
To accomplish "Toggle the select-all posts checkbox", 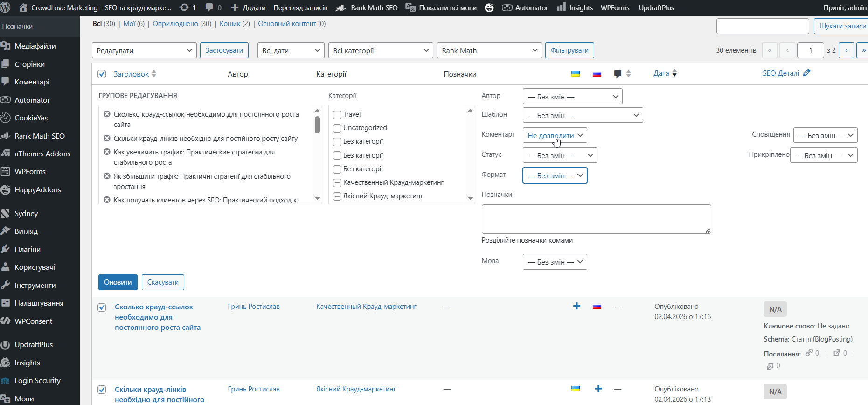I will pyautogui.click(x=102, y=74).
